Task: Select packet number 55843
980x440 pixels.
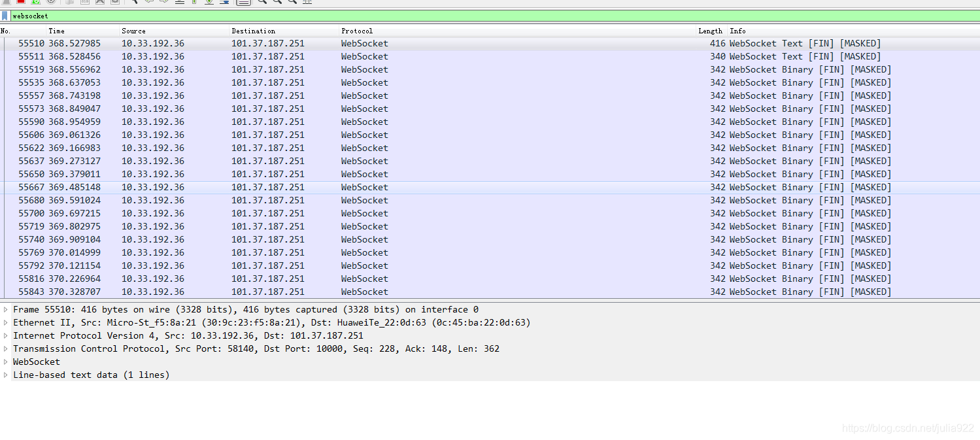Action: coord(490,292)
